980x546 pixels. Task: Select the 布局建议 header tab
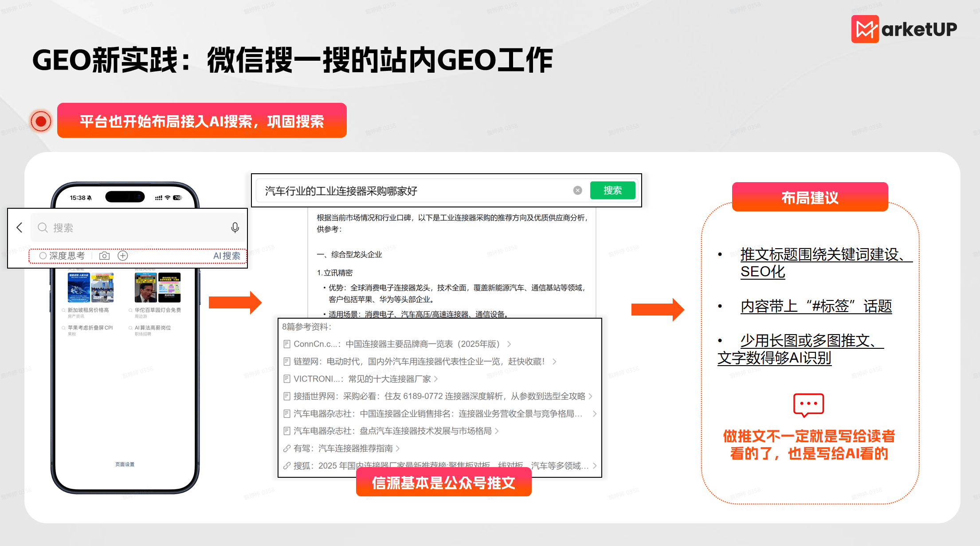tap(810, 197)
